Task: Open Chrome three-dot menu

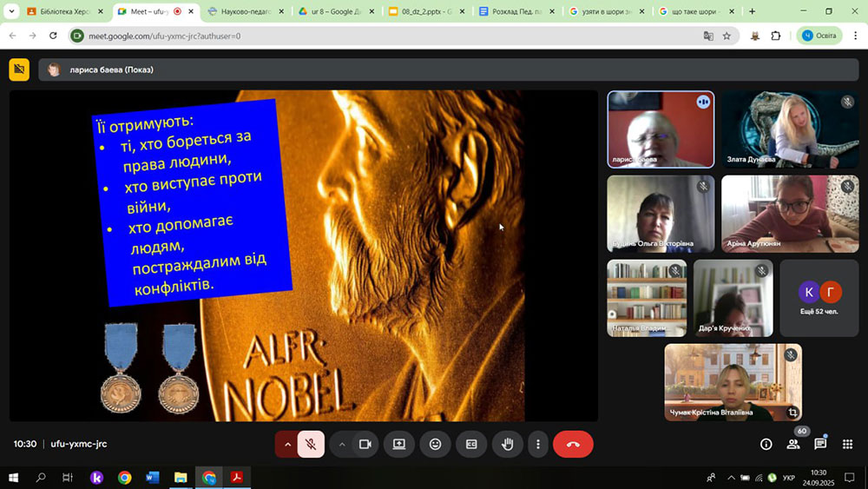Action: point(855,36)
